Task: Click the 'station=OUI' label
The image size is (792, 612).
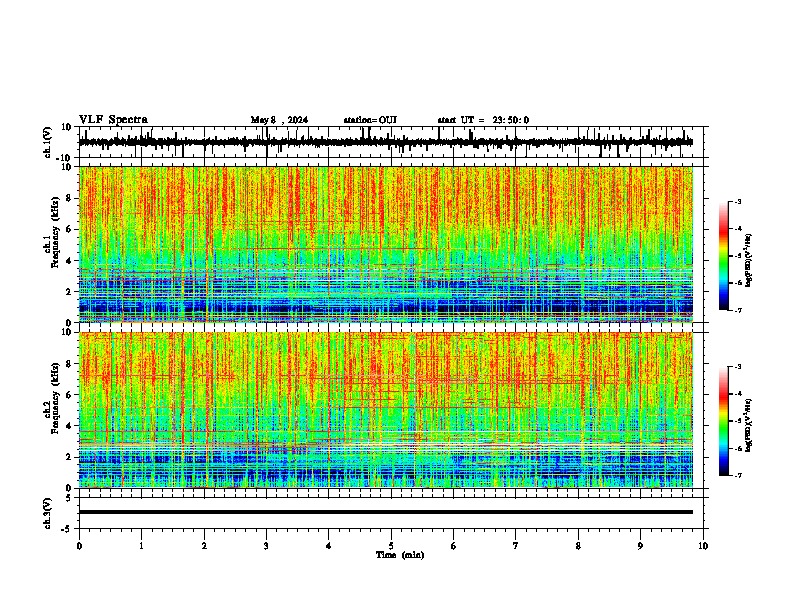Action: point(370,120)
